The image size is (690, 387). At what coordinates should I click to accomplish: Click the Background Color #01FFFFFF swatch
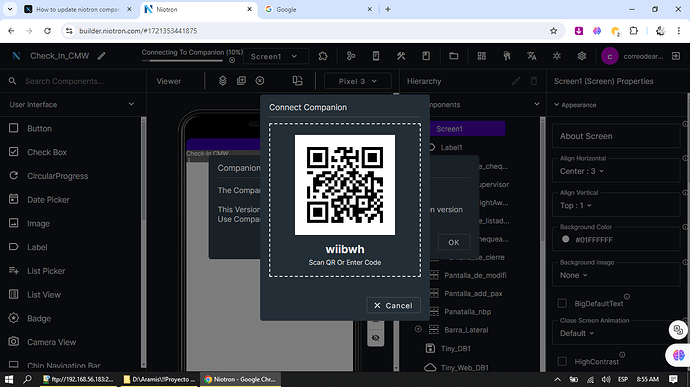(565, 240)
